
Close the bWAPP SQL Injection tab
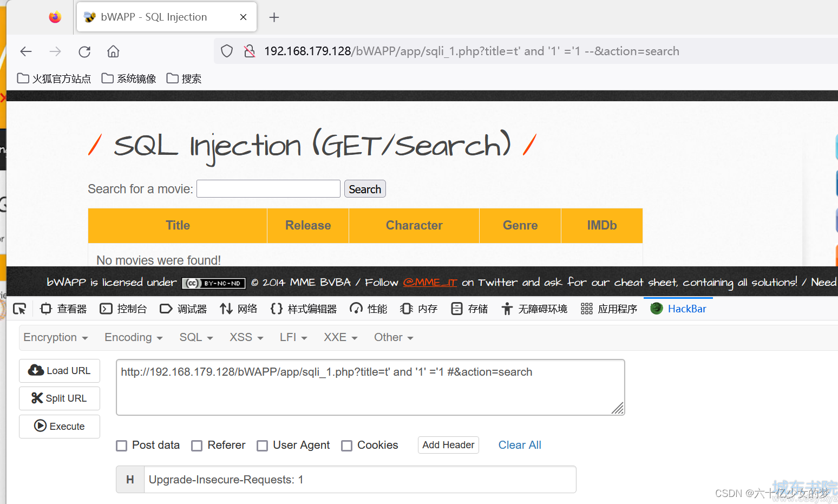coord(243,17)
